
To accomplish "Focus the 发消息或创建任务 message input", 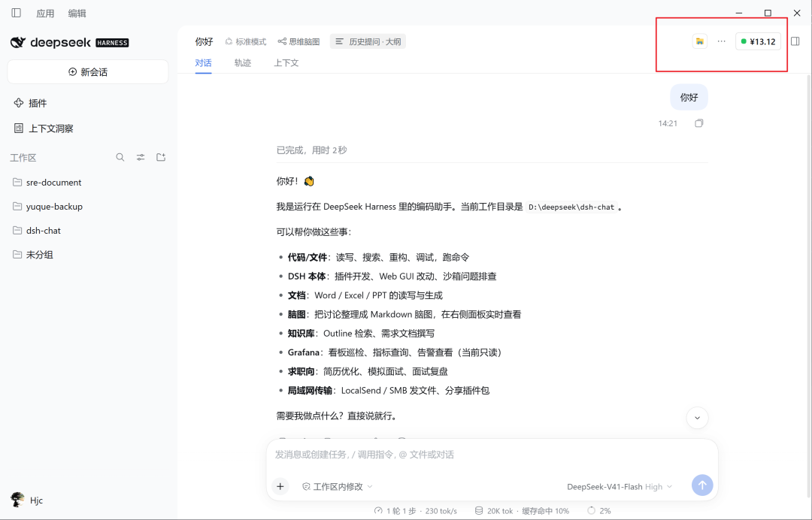I will click(492, 455).
